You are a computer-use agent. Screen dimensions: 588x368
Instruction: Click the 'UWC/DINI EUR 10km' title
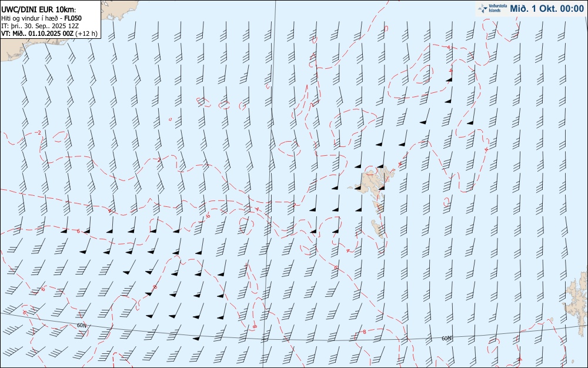38,10
